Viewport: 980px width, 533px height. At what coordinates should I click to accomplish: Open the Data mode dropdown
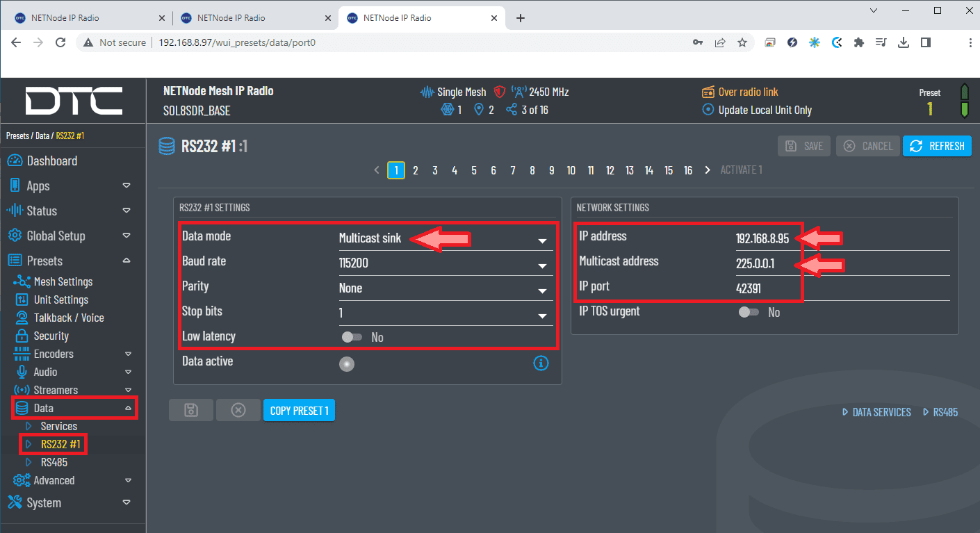click(x=445, y=238)
